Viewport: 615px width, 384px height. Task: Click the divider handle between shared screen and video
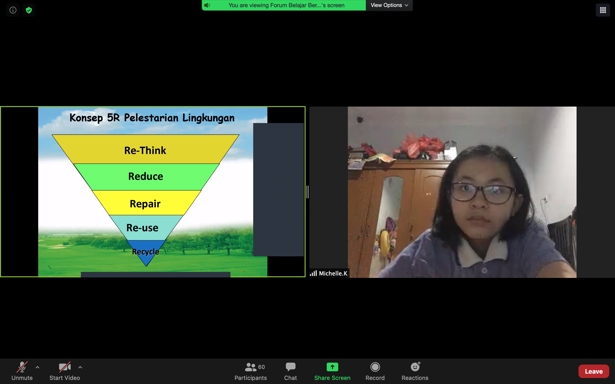(308, 192)
